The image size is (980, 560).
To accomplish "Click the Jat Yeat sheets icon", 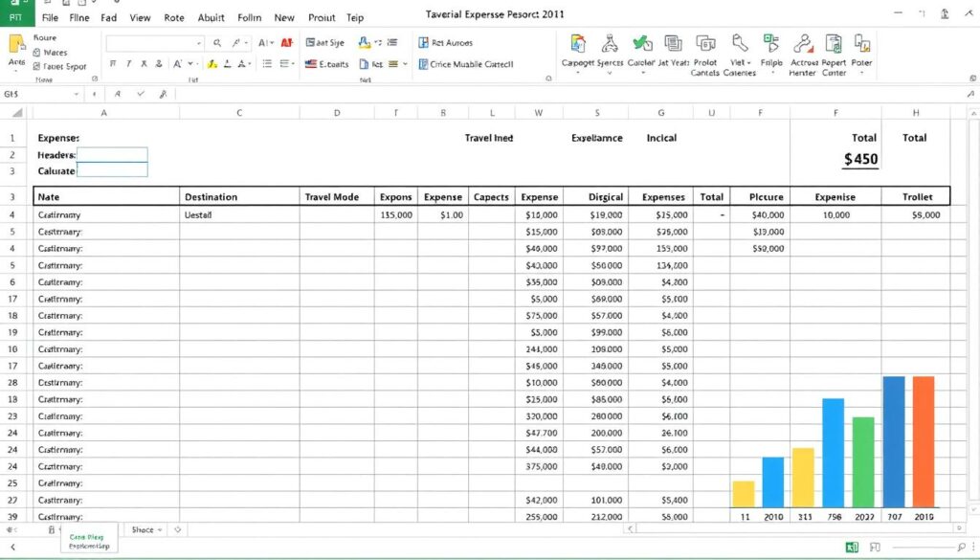I will coord(673,44).
